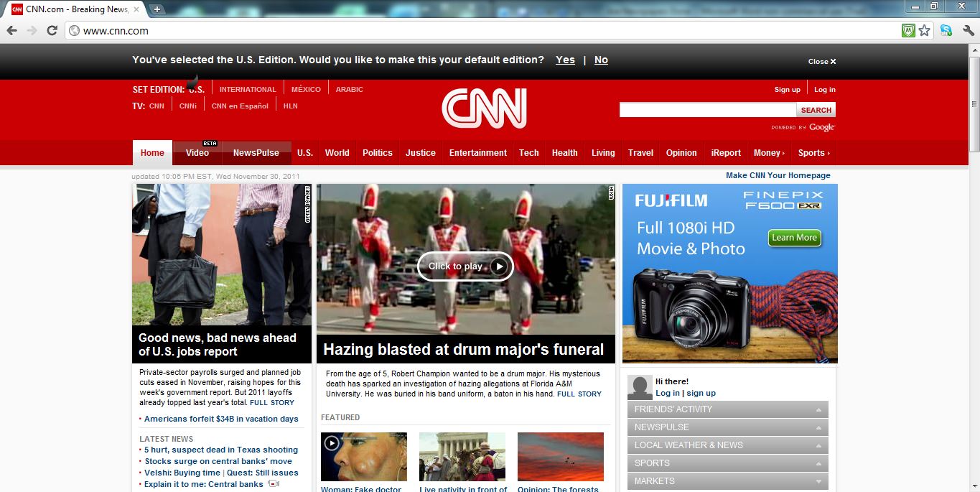Open the CNN en Español TV link
This screenshot has height=492, width=980.
(x=240, y=106)
